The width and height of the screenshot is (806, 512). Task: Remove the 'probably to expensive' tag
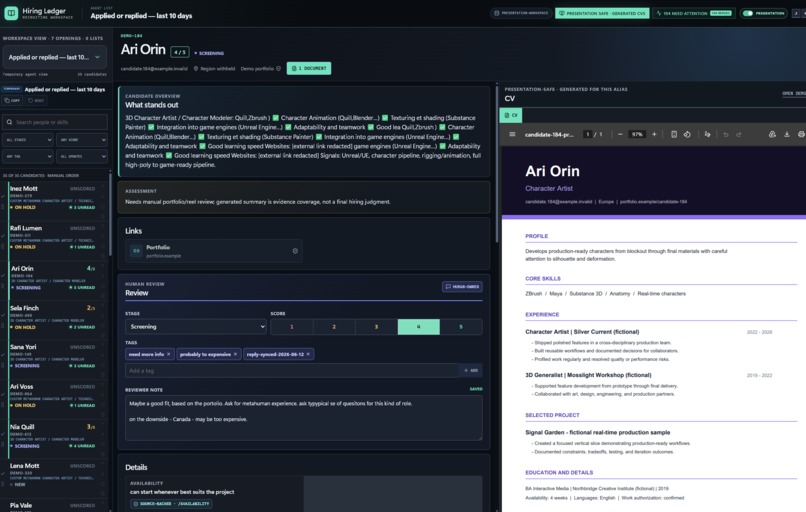tap(235, 354)
